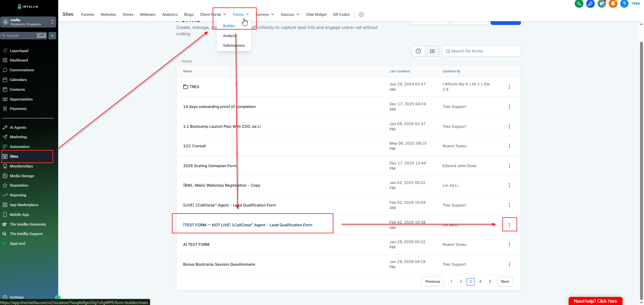644x305 pixels.
Task: Open the Chat Widget tab
Action: pyautogui.click(x=316, y=14)
